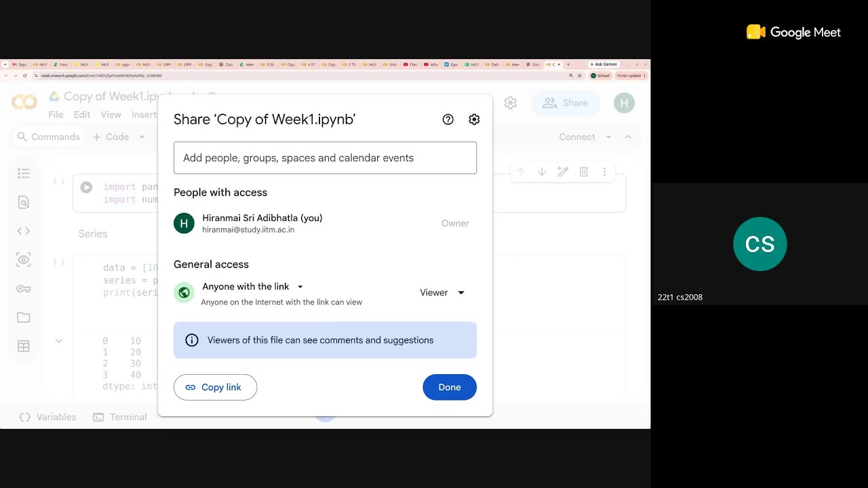Open the Terminal panel tab
Image resolution: width=868 pixels, height=488 pixels.
(x=120, y=417)
